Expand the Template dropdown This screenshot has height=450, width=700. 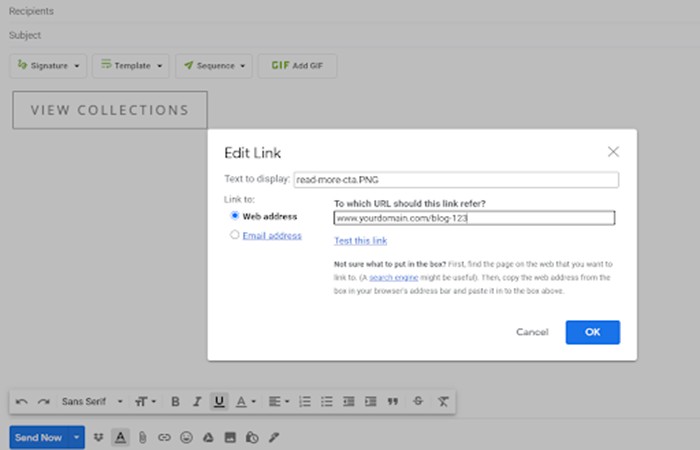coord(131,66)
